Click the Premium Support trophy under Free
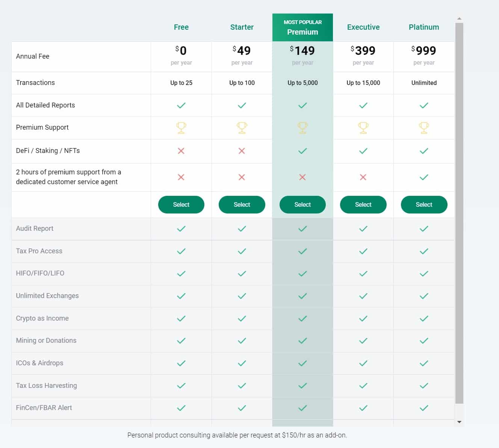This screenshot has width=499, height=448. click(181, 128)
